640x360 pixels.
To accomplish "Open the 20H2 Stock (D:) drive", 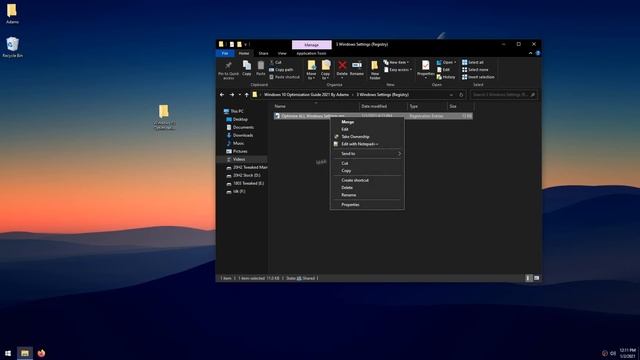I will tap(243, 175).
